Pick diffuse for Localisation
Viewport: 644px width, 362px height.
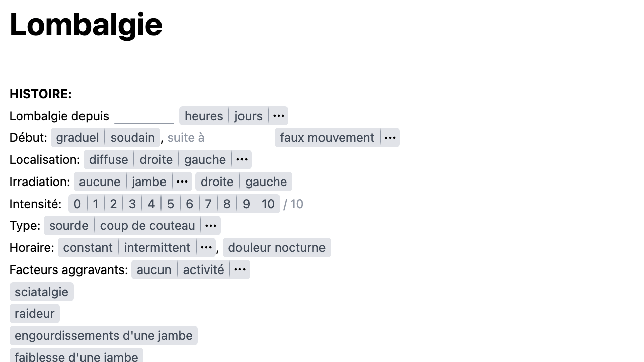click(108, 159)
